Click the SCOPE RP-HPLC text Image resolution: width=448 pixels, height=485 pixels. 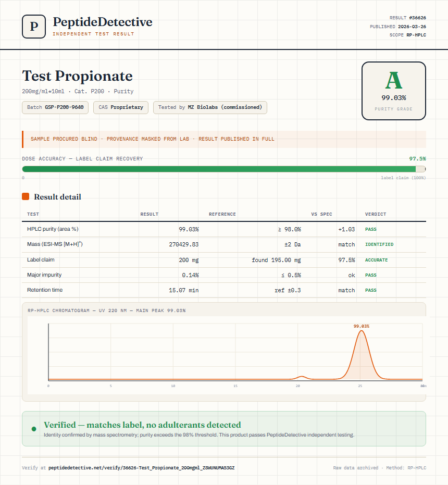point(408,35)
